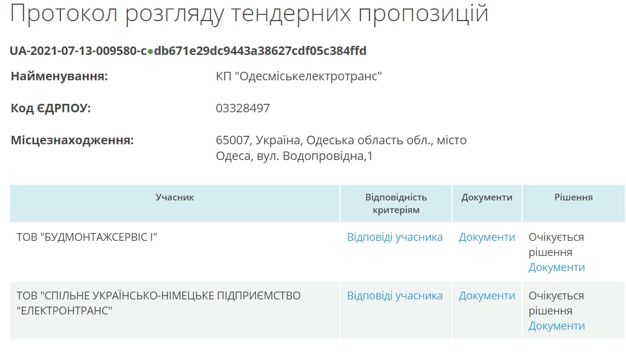This screenshot has height=364, width=626.
Task: Open decision Документи link under ЕЛЕКТРОНТРАНС
Action: tap(557, 326)
